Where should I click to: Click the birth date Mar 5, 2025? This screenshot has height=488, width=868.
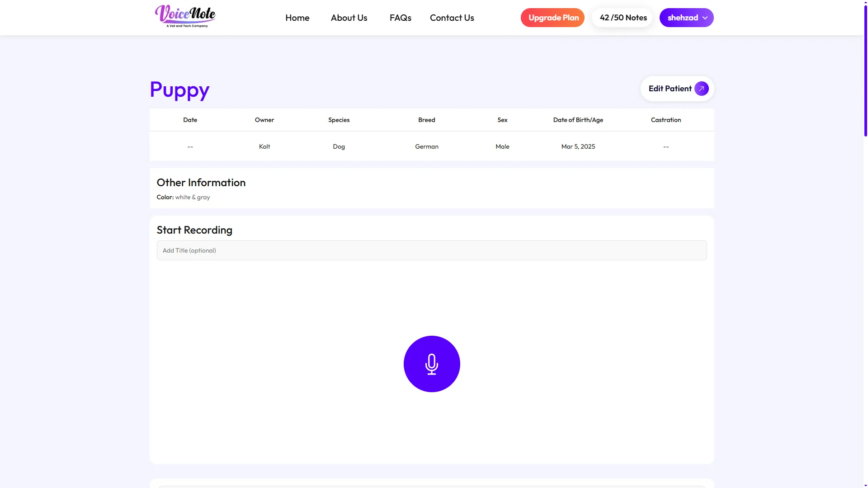578,146
